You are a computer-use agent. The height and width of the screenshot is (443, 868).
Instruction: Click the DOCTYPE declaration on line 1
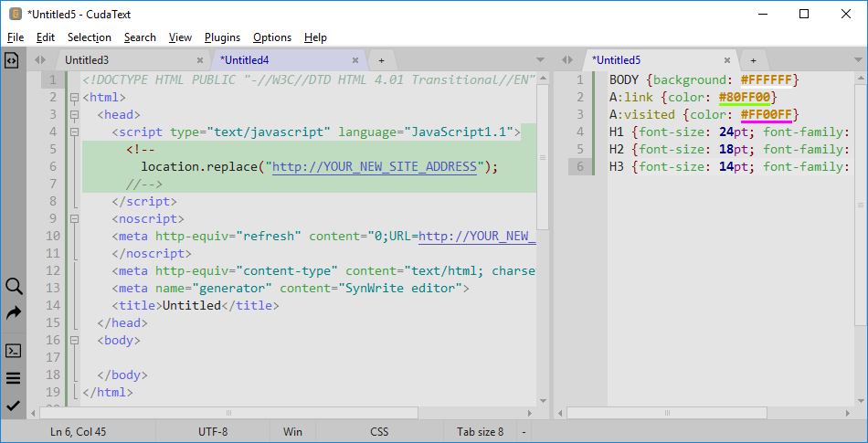pos(309,80)
